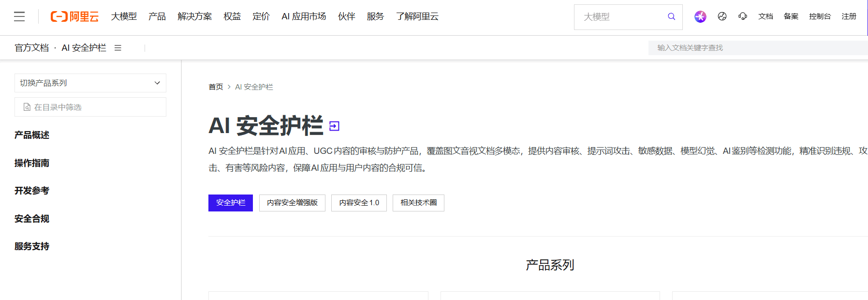This screenshot has width=868, height=300.
Task: Click the AI 安全护栏 header title link
Action: pyautogui.click(x=84, y=48)
